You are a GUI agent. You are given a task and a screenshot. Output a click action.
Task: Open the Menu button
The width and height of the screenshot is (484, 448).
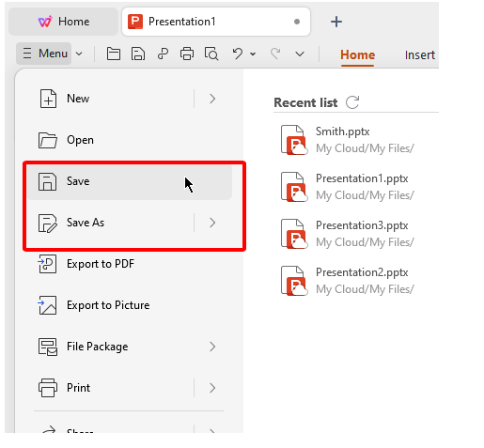click(x=44, y=54)
